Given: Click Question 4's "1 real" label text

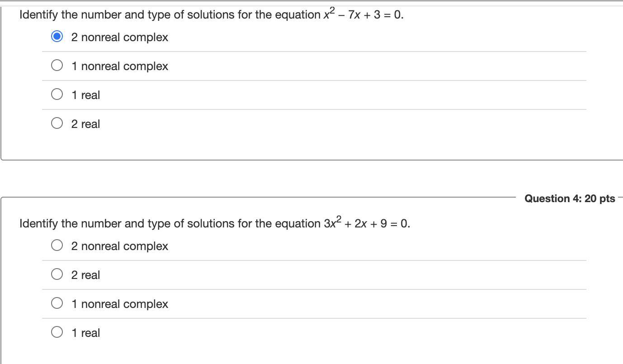Looking at the screenshot, I should (x=85, y=333).
